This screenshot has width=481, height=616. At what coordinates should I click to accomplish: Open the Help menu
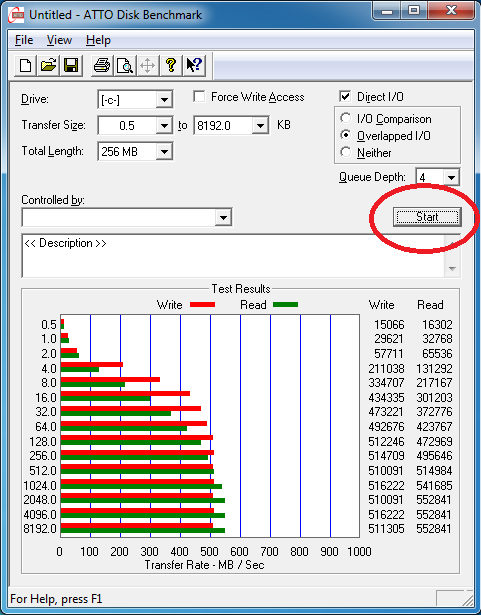(98, 40)
